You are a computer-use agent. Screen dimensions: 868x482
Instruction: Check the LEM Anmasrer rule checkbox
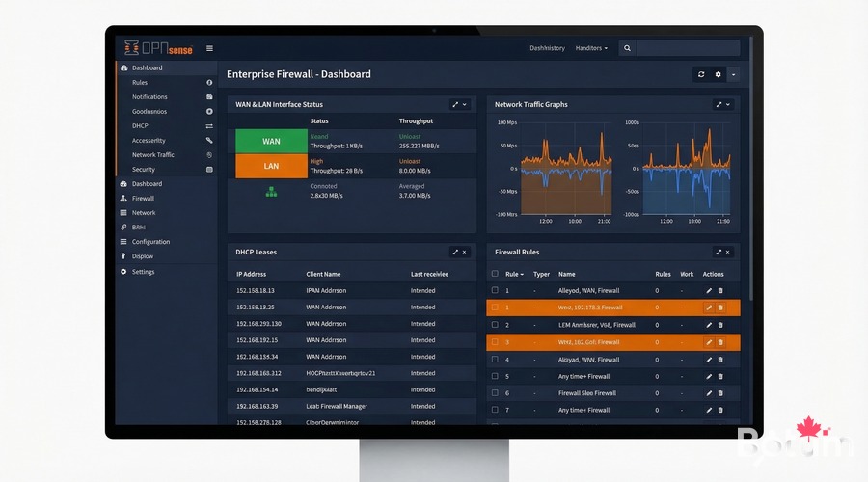coord(495,325)
